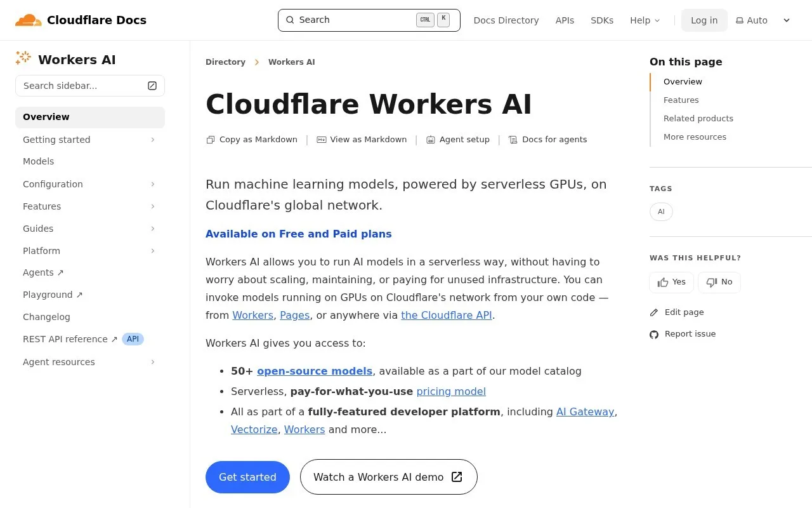Jump to Overview in On this page
The width and height of the screenshot is (812, 508).
click(683, 82)
